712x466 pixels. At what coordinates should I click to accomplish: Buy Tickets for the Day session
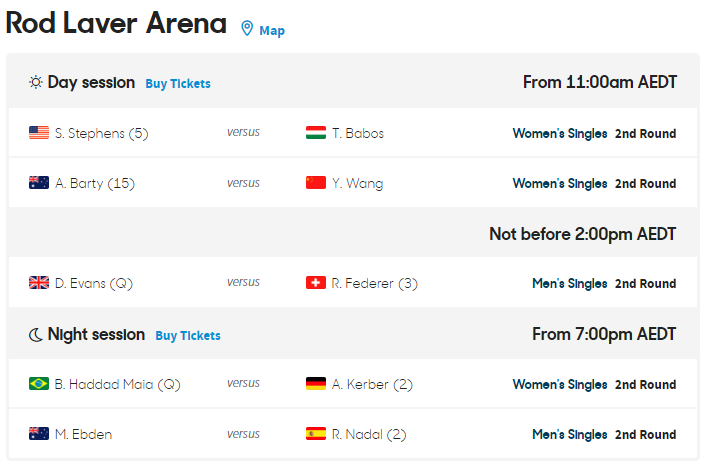click(x=178, y=84)
